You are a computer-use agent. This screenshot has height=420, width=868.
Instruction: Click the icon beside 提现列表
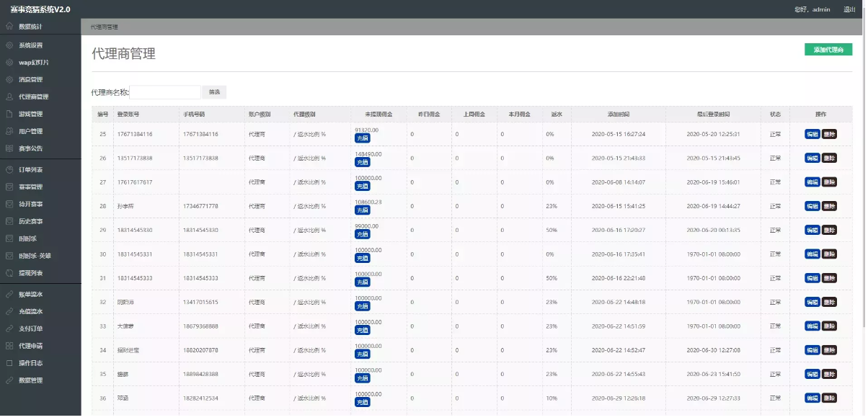pyautogui.click(x=9, y=274)
